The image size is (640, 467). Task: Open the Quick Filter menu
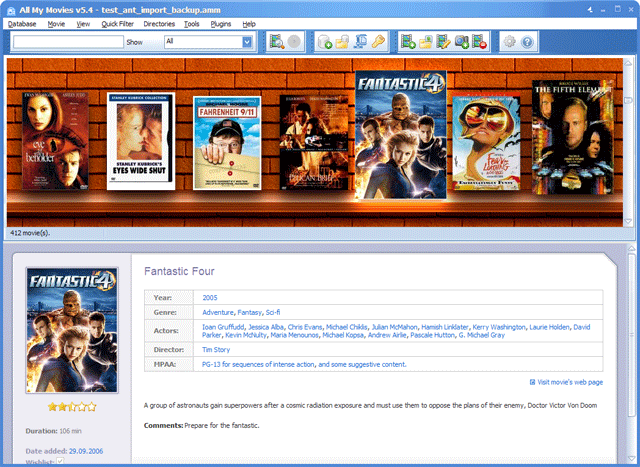pyautogui.click(x=118, y=24)
